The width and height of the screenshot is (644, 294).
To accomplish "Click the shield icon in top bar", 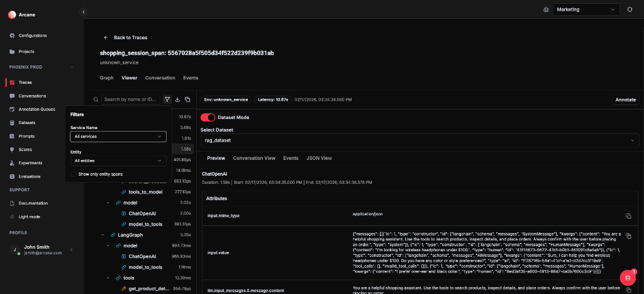I will [630, 10].
